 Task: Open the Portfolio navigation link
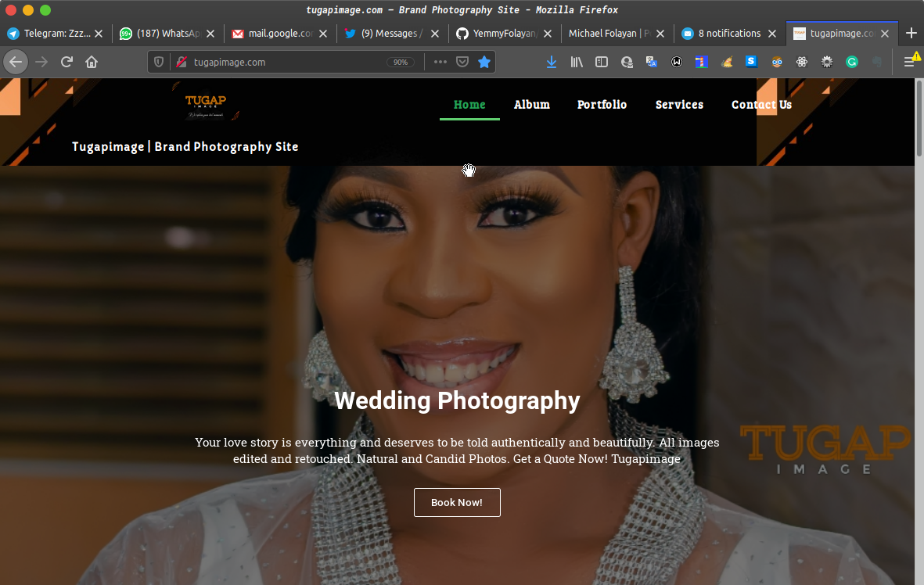602,105
